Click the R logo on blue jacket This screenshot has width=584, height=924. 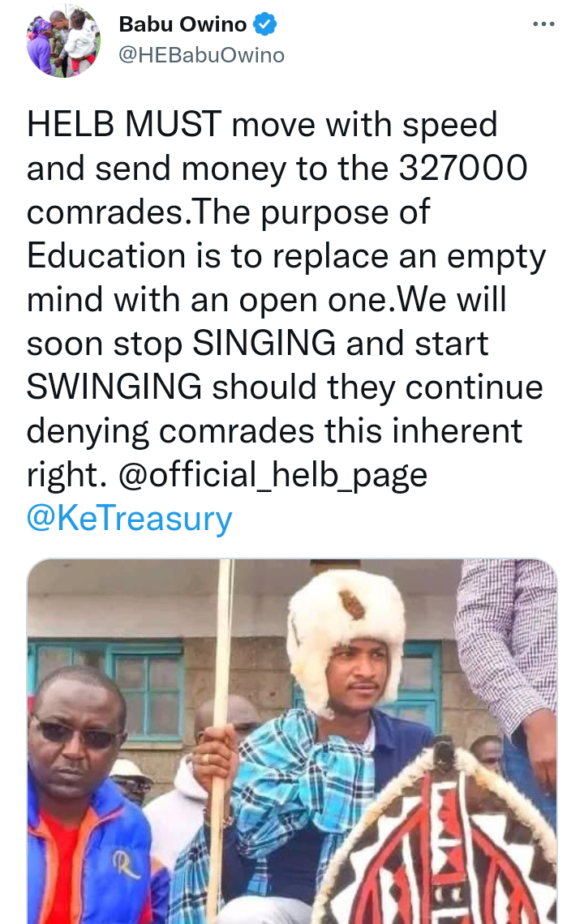(x=127, y=865)
